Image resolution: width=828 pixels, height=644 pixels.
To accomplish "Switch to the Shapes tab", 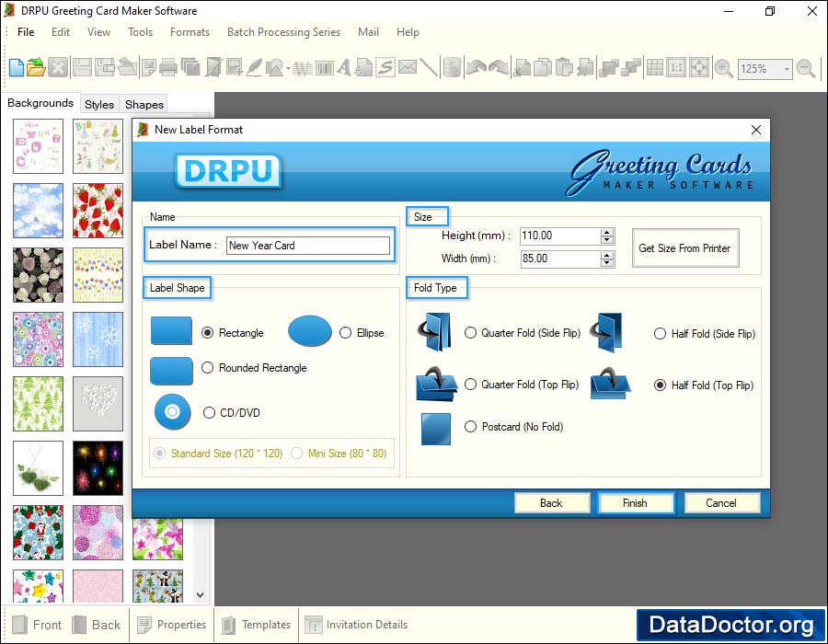I will pyautogui.click(x=144, y=105).
